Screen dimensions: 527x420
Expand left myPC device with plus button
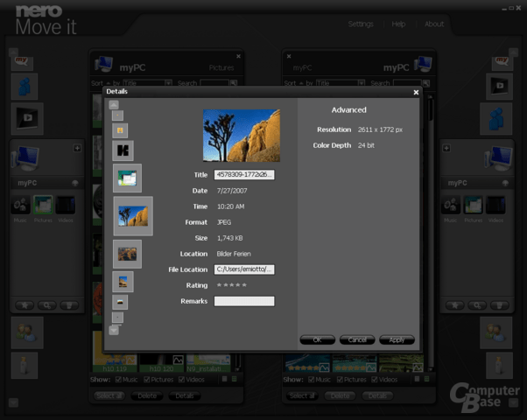[77, 148]
